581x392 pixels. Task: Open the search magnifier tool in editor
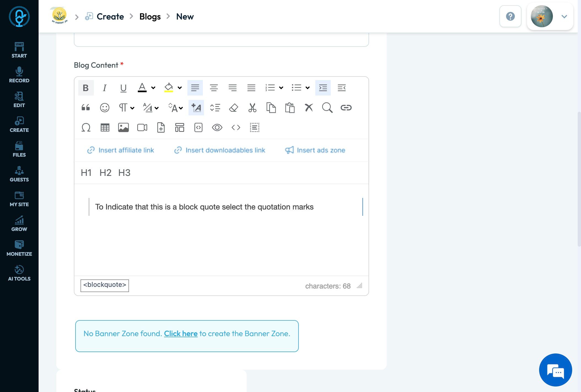point(327,108)
